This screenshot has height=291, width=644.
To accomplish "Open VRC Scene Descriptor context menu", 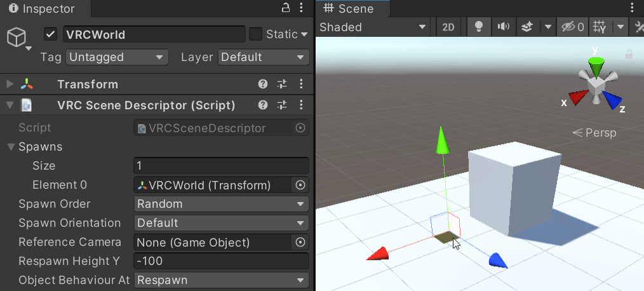I will click(302, 105).
